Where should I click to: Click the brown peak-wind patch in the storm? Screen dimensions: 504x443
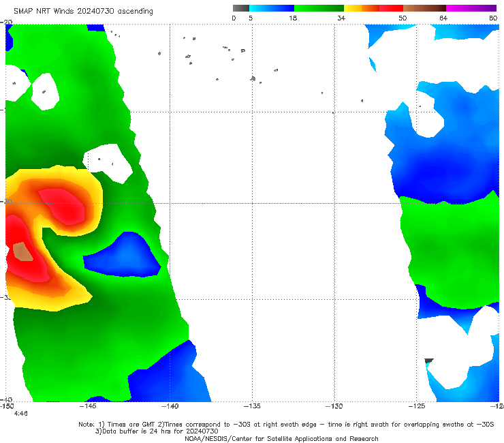(22, 251)
